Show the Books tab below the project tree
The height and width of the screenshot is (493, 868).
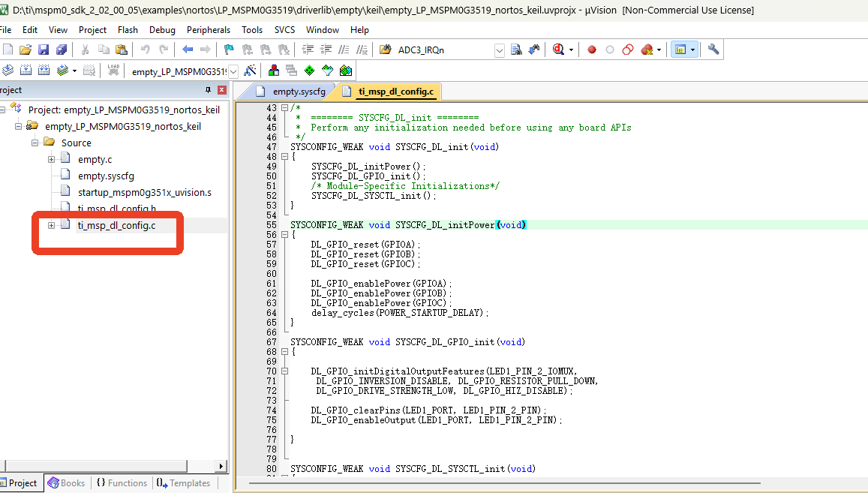(x=67, y=483)
